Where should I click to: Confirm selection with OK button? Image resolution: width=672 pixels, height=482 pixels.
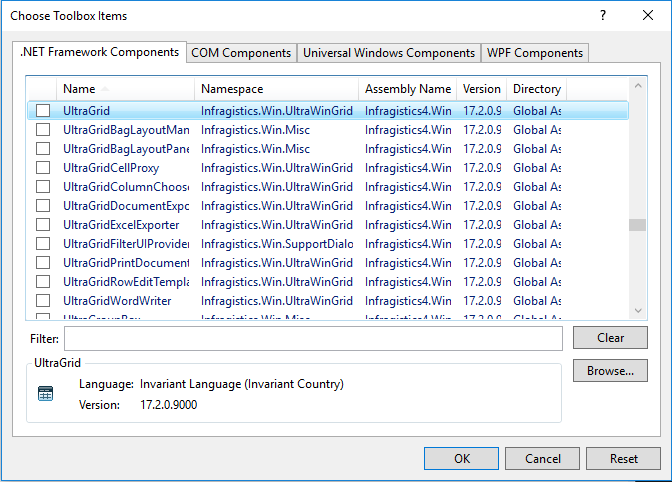coord(461,459)
